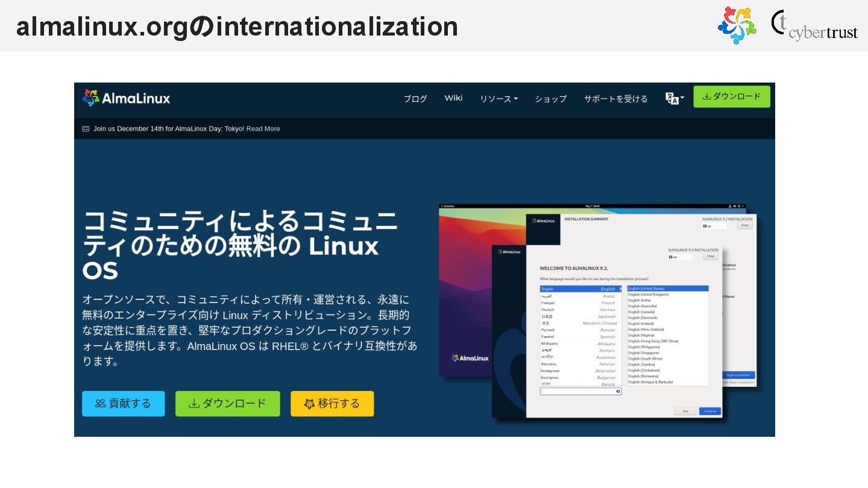Screen dimensions: 868x488
Task: Select English (United States) locale
Action: tap(668, 289)
